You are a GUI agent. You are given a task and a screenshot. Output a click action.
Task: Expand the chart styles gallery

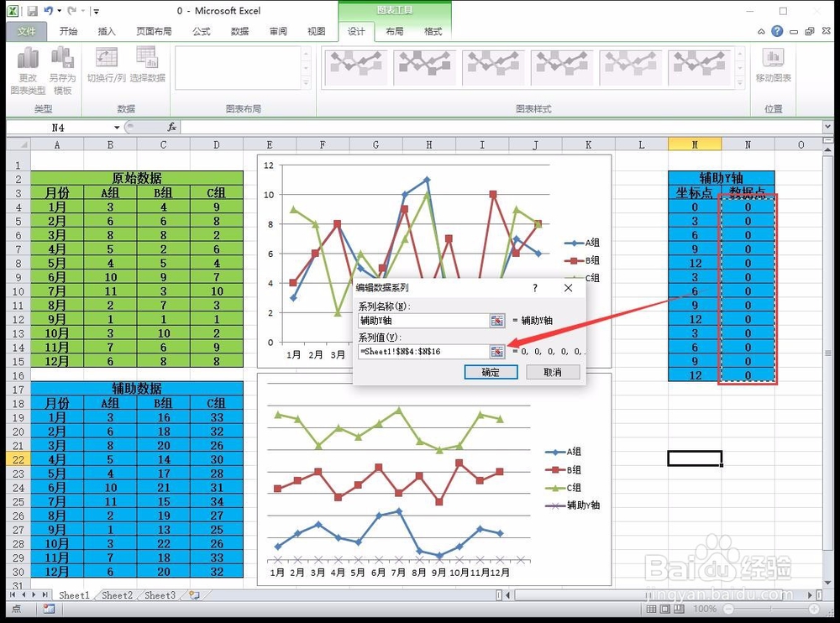point(740,82)
